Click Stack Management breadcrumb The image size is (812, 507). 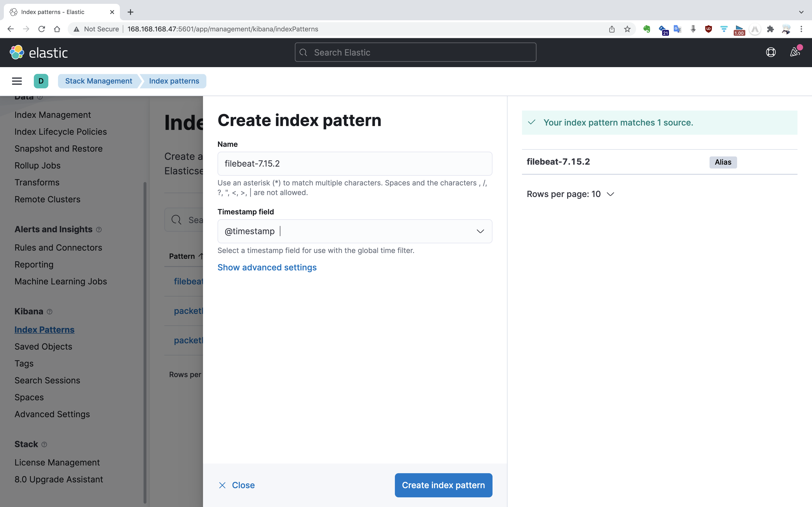[98, 81]
